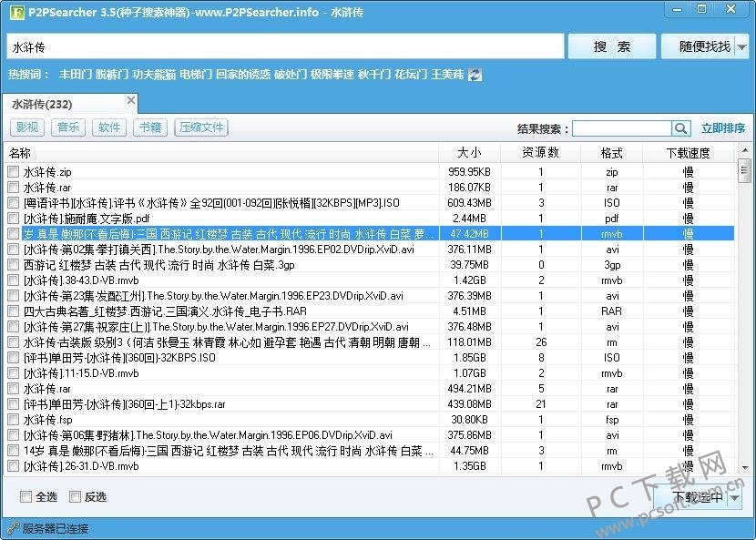Sort by the 资源数 column header

pos(541,153)
